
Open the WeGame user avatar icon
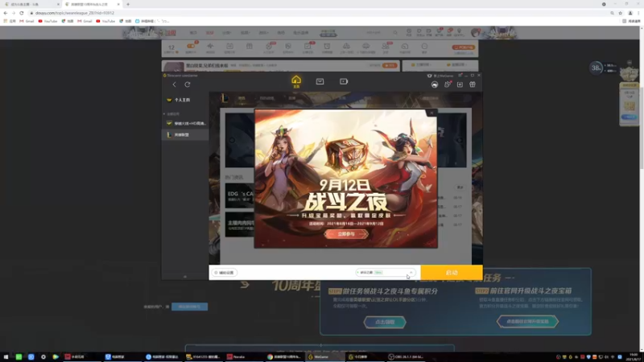(435, 84)
